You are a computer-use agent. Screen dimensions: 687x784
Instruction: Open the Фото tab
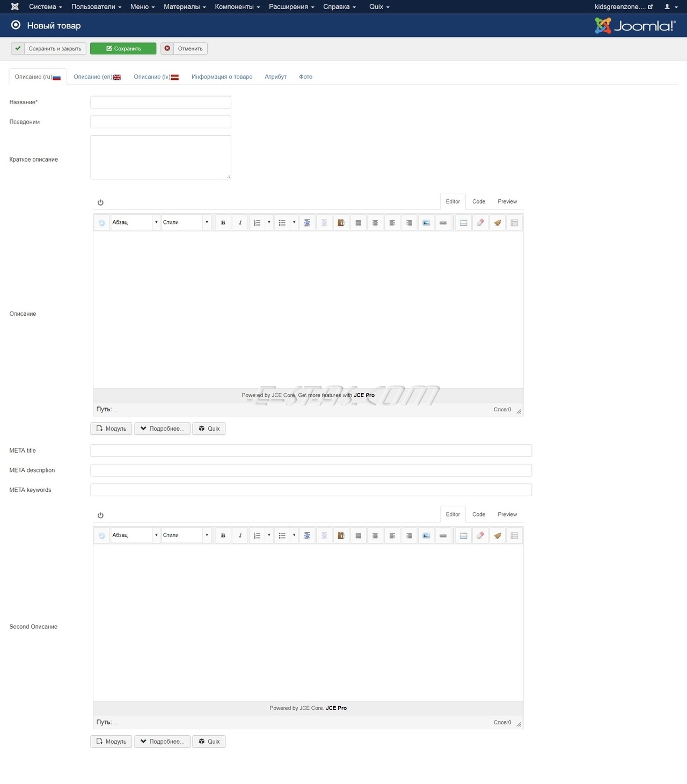pos(305,77)
